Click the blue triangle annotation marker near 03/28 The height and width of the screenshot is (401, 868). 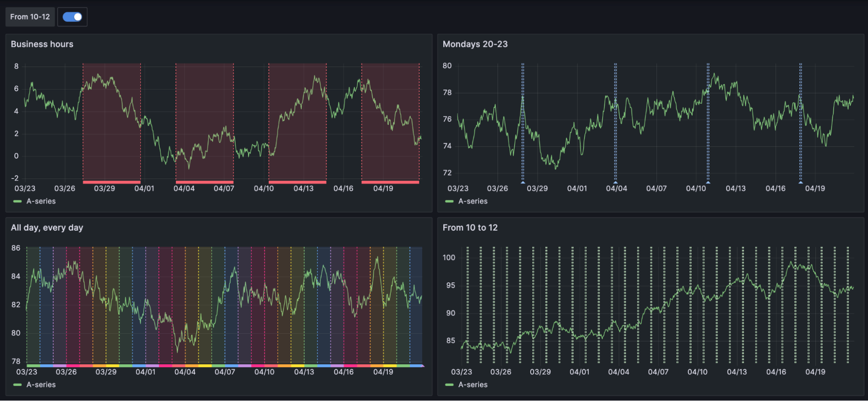(x=522, y=182)
